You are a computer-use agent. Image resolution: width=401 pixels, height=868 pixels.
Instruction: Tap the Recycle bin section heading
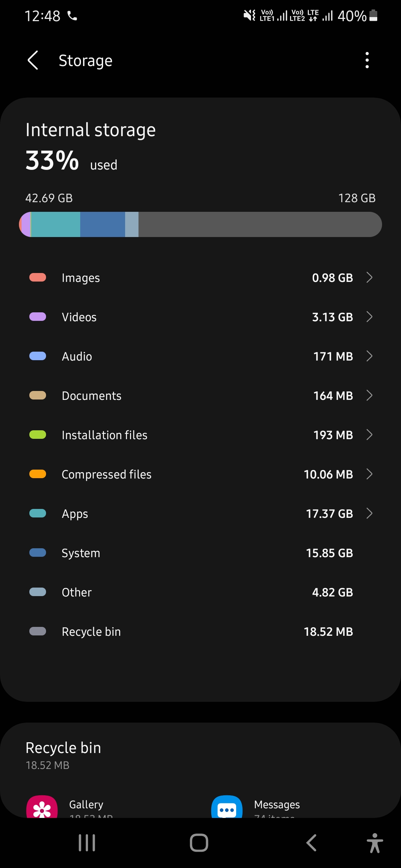(63, 748)
